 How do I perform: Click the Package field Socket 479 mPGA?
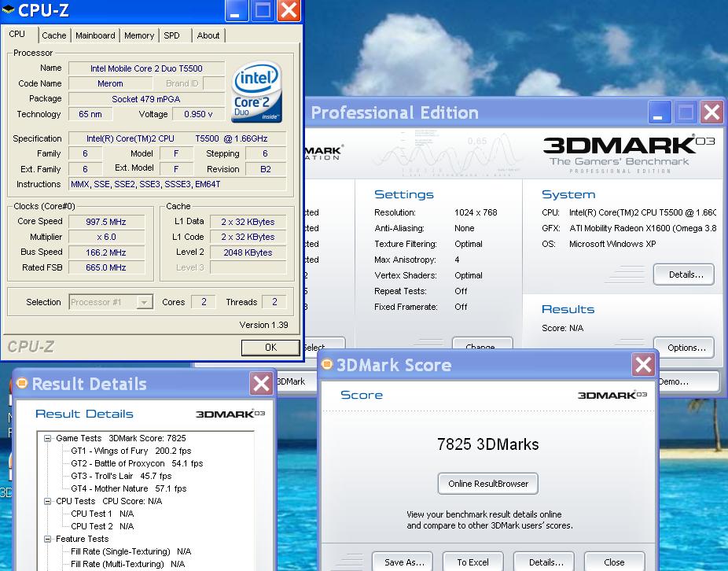point(146,99)
